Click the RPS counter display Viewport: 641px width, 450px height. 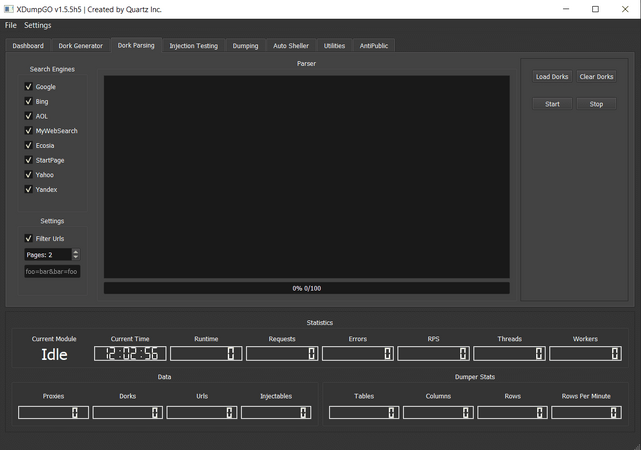point(433,354)
